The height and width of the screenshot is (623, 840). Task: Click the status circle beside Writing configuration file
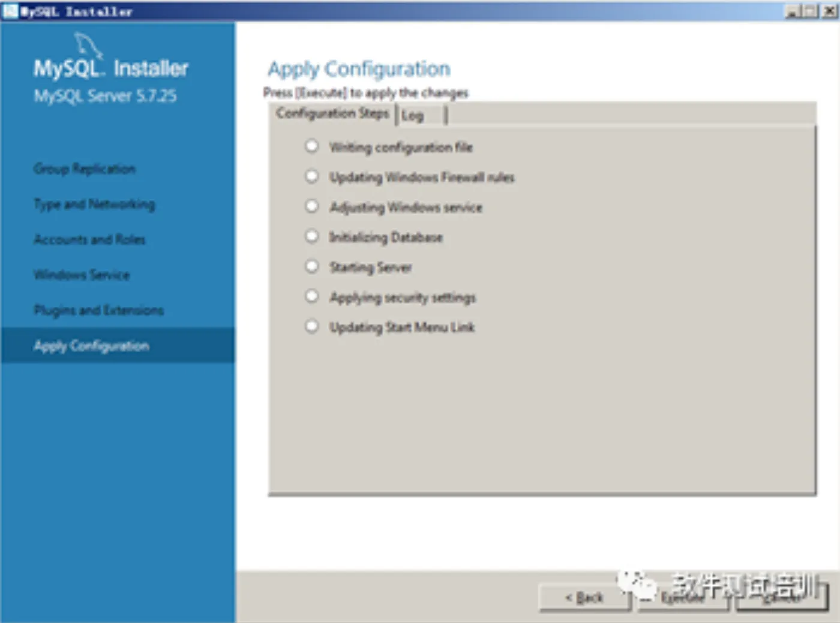pos(311,146)
